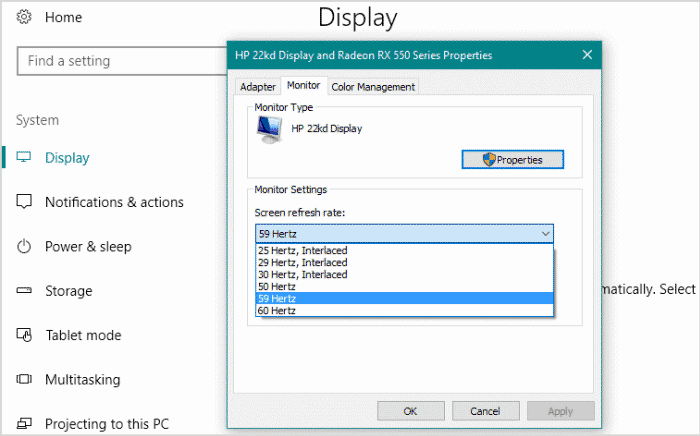Click the shield icon on Properties button

click(x=489, y=159)
